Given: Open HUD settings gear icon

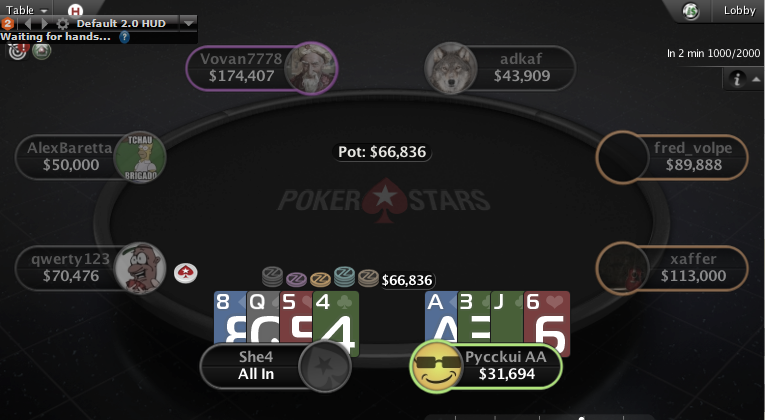Looking at the screenshot, I should [x=62, y=23].
